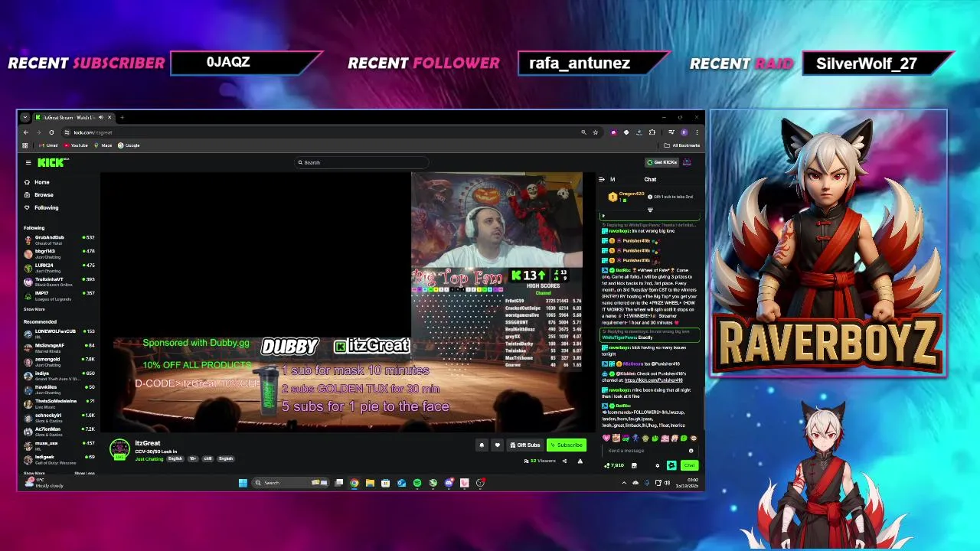Expand Show More under Following list
This screenshot has height=551, width=980.
[x=34, y=309]
